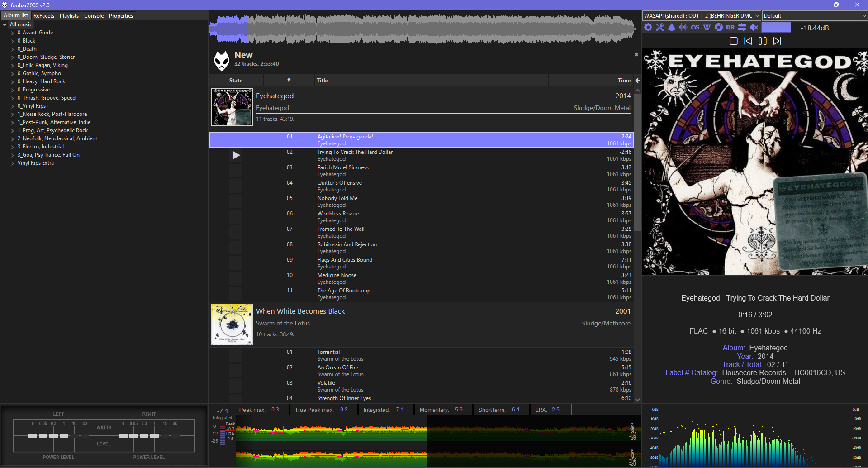Open preferences via the gear icon
This screenshot has width=868, height=468.
tap(648, 28)
